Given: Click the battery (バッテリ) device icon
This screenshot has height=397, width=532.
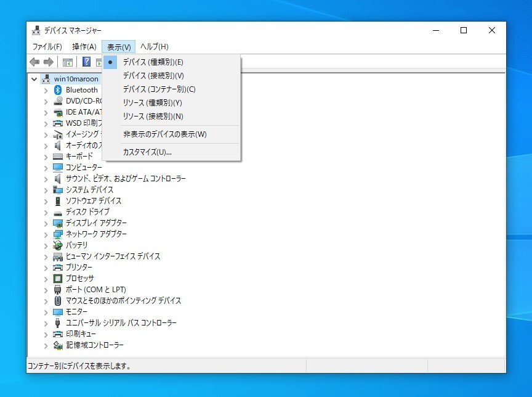Looking at the screenshot, I should pos(58,245).
